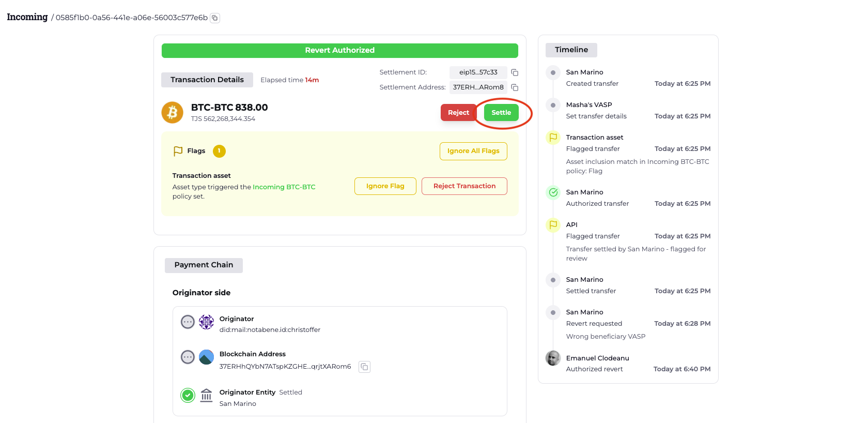Select the Transaction Details tab

(x=207, y=80)
